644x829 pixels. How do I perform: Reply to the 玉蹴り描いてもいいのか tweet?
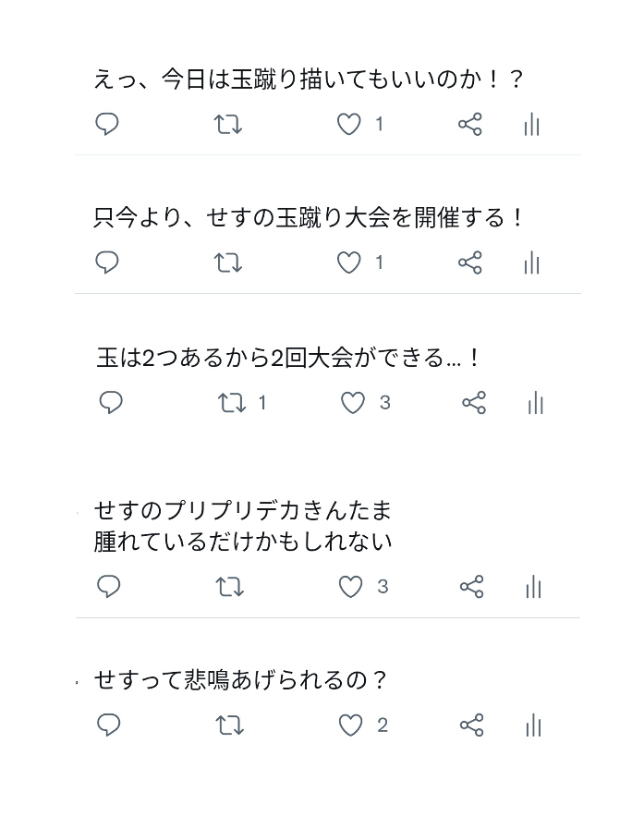click(107, 124)
